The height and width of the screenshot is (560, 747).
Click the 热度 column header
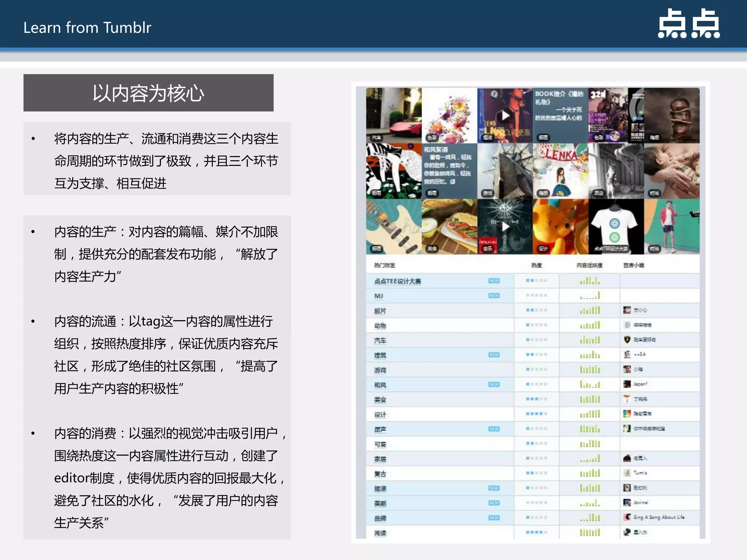537,265
